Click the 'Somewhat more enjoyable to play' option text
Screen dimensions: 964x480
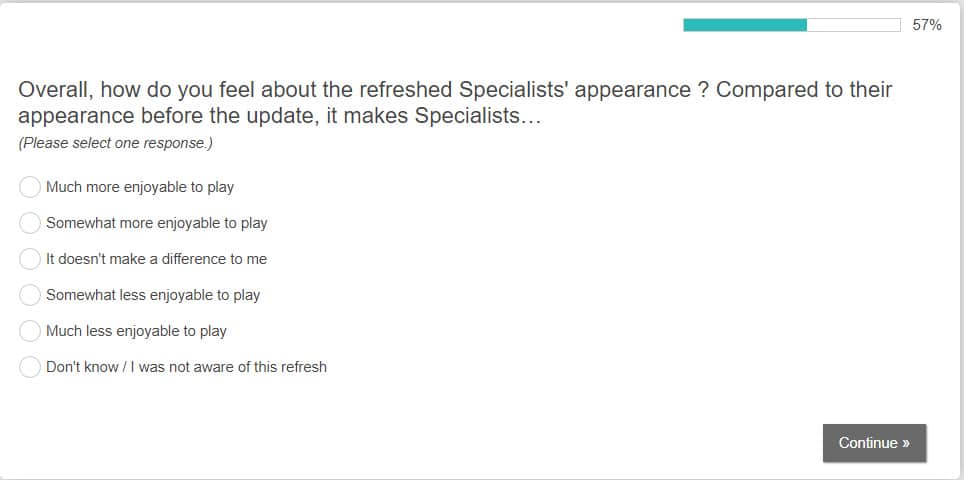tap(157, 223)
